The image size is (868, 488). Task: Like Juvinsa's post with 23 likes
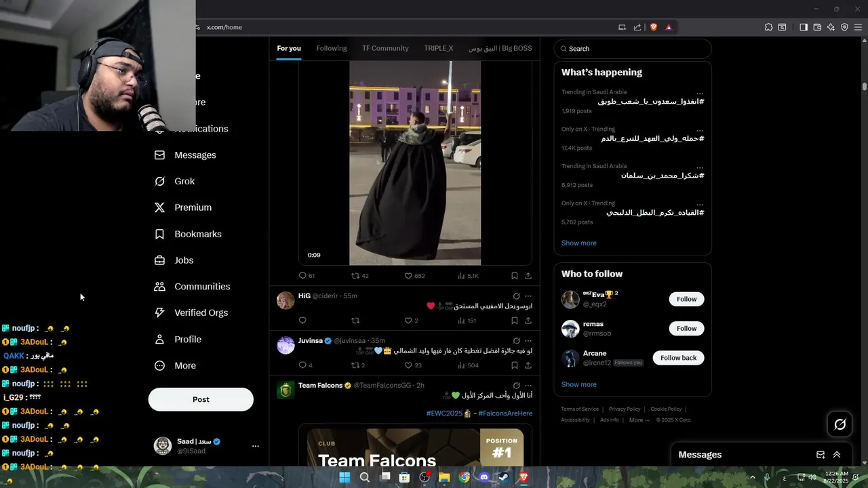pyautogui.click(x=408, y=365)
